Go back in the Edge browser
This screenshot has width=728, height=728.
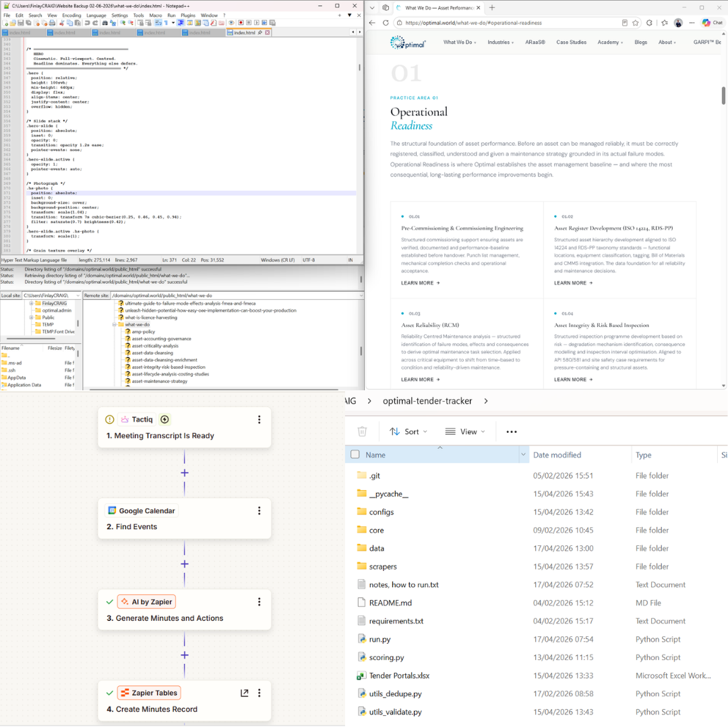tap(372, 23)
